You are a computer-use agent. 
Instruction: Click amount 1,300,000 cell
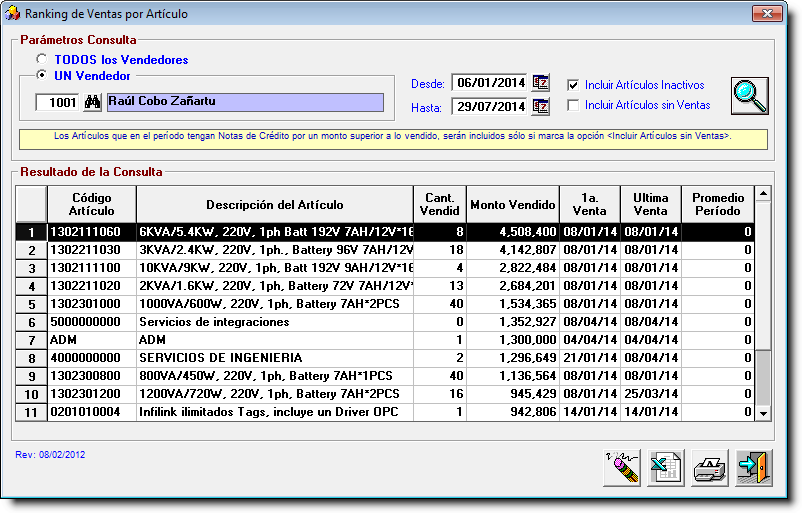513,340
